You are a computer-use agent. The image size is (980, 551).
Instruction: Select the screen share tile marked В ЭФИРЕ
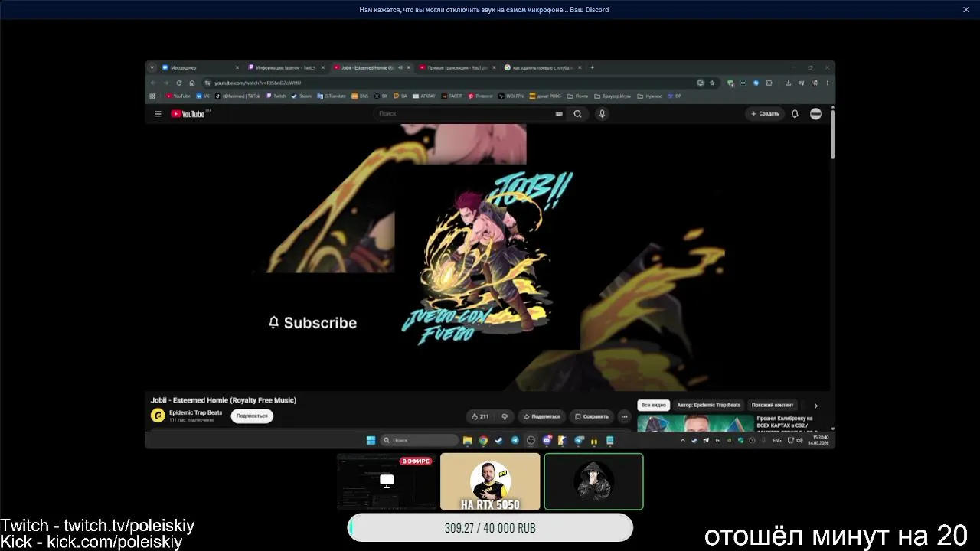coord(387,481)
